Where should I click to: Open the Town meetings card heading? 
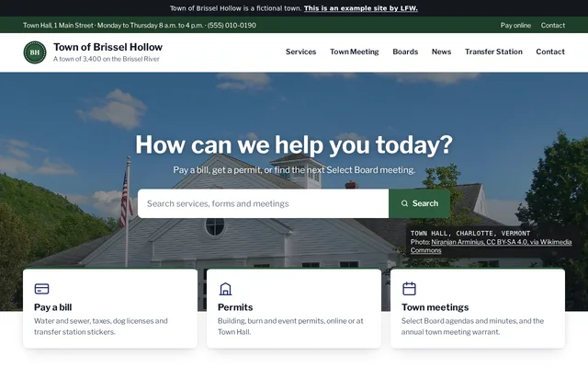pyautogui.click(x=435, y=307)
